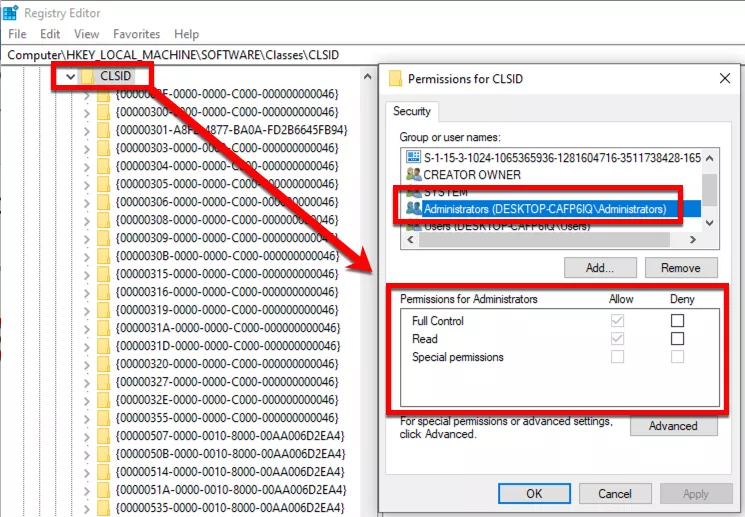Click the Advanced button
Screen dimensions: 745x517
click(x=673, y=426)
